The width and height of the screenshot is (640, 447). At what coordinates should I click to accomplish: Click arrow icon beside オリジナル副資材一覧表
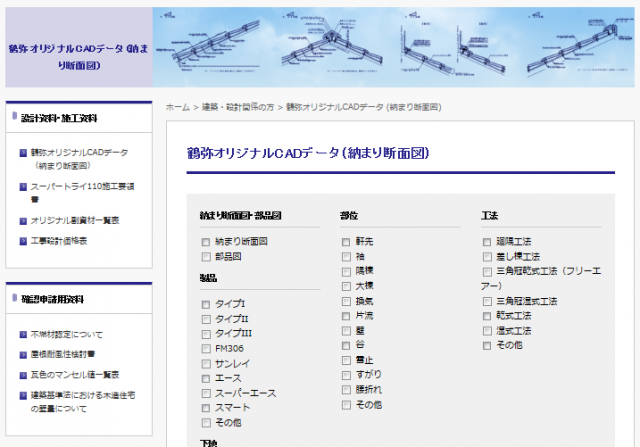[23, 221]
